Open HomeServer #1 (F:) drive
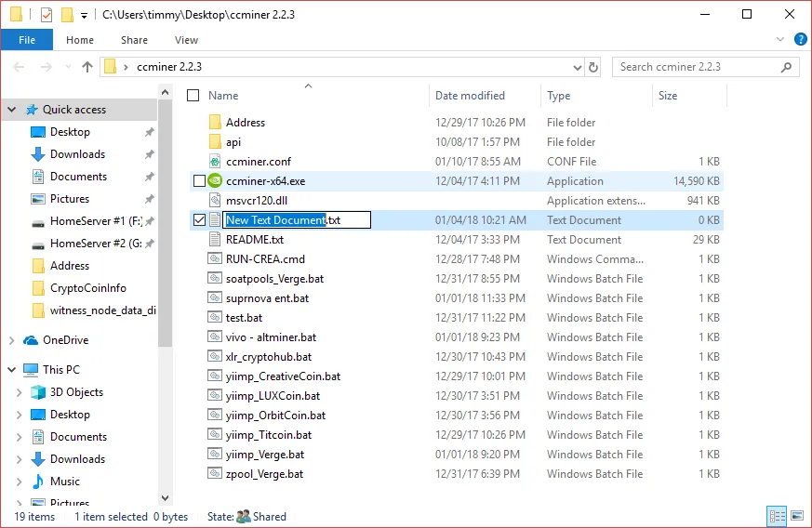 96,221
